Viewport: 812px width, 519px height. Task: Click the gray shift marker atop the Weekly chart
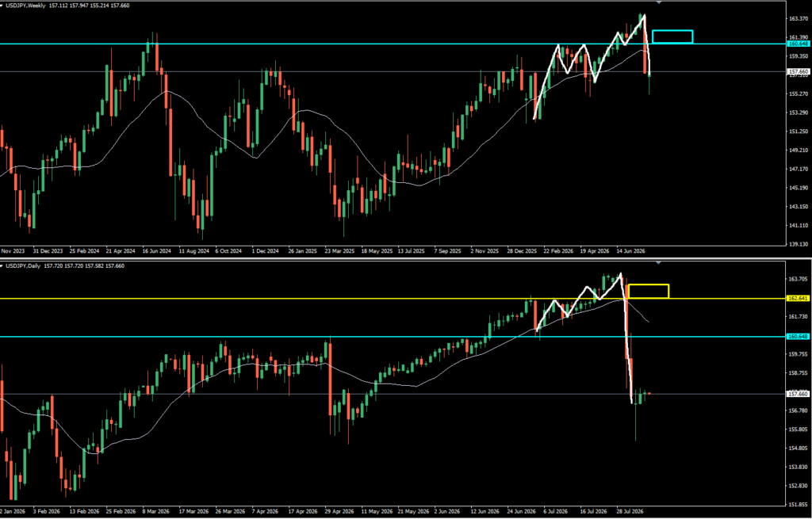[659, 2]
